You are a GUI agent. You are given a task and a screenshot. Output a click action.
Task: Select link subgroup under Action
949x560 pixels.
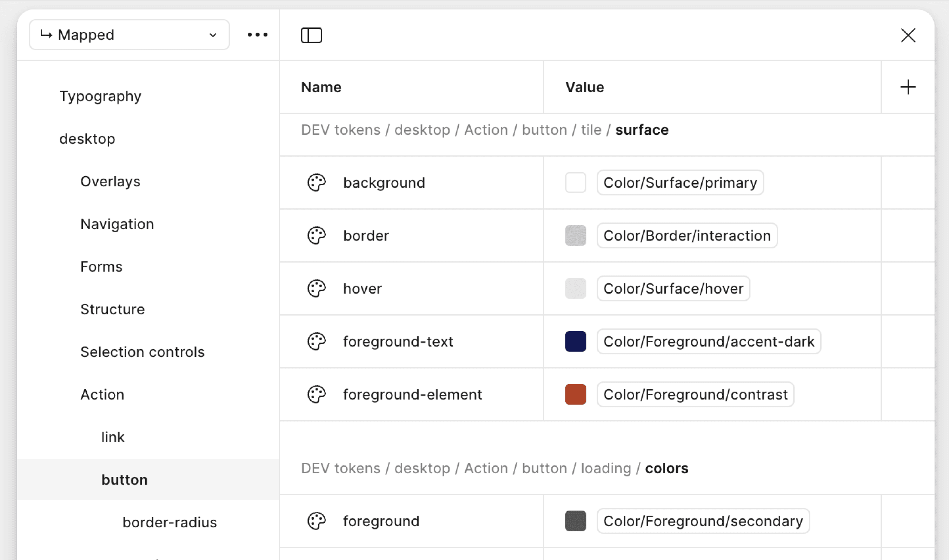click(x=113, y=437)
